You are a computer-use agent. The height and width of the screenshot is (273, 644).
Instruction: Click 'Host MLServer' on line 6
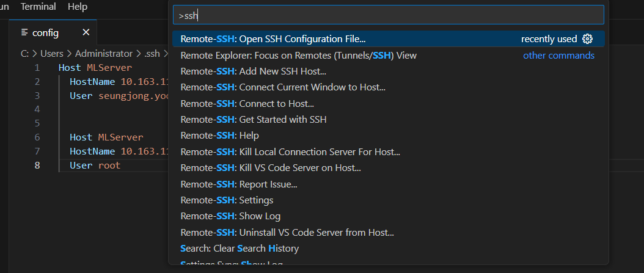pyautogui.click(x=106, y=137)
